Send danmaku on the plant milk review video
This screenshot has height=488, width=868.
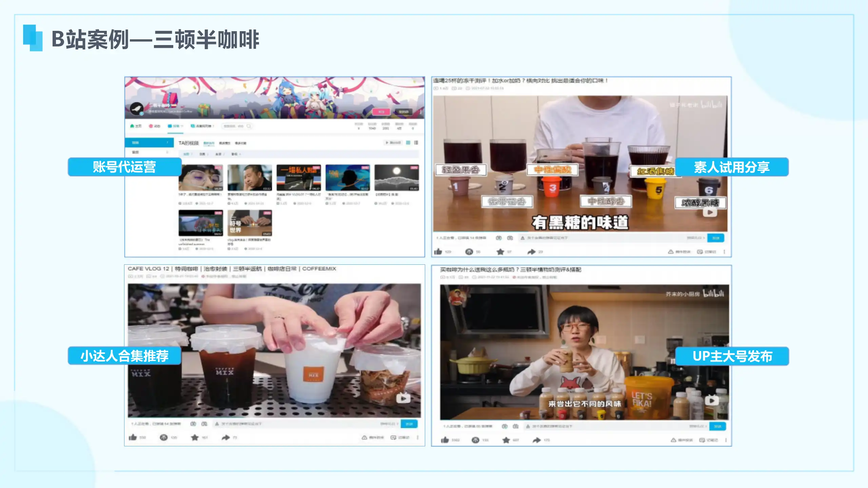click(717, 426)
